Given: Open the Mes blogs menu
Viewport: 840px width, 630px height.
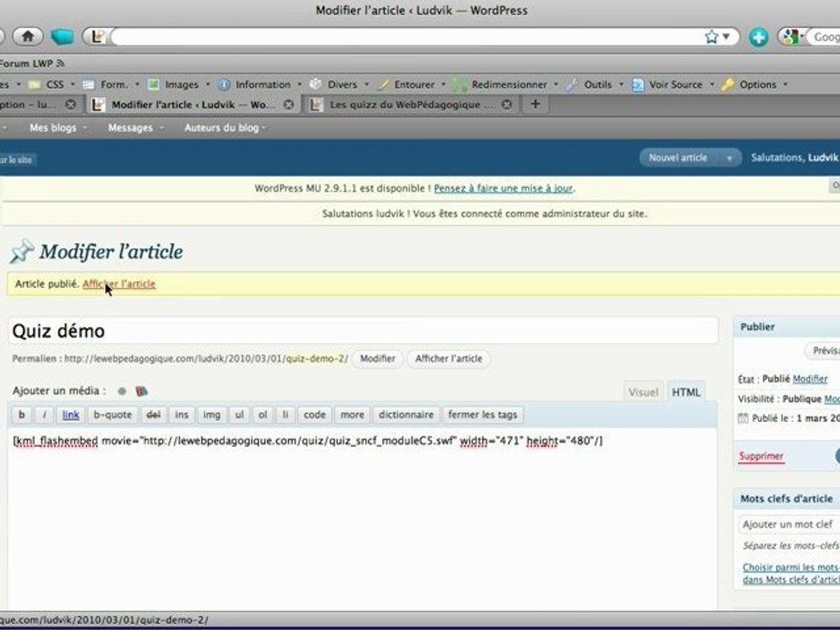Looking at the screenshot, I should click(57, 128).
